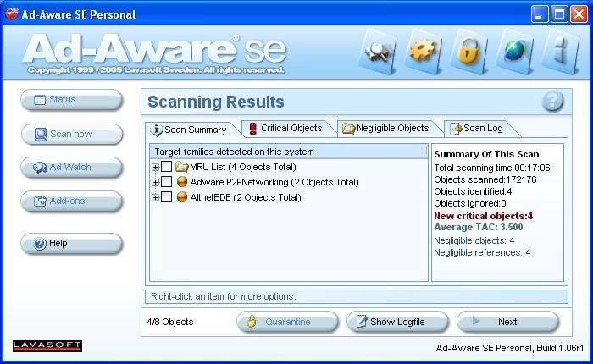Open Ad-Watch from the sidebar
This screenshot has height=364, width=593.
point(72,168)
